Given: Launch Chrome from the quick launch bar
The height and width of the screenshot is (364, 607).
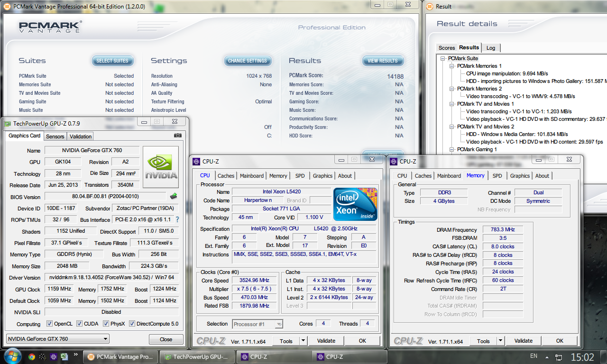Looking at the screenshot, I should (x=32, y=357).
